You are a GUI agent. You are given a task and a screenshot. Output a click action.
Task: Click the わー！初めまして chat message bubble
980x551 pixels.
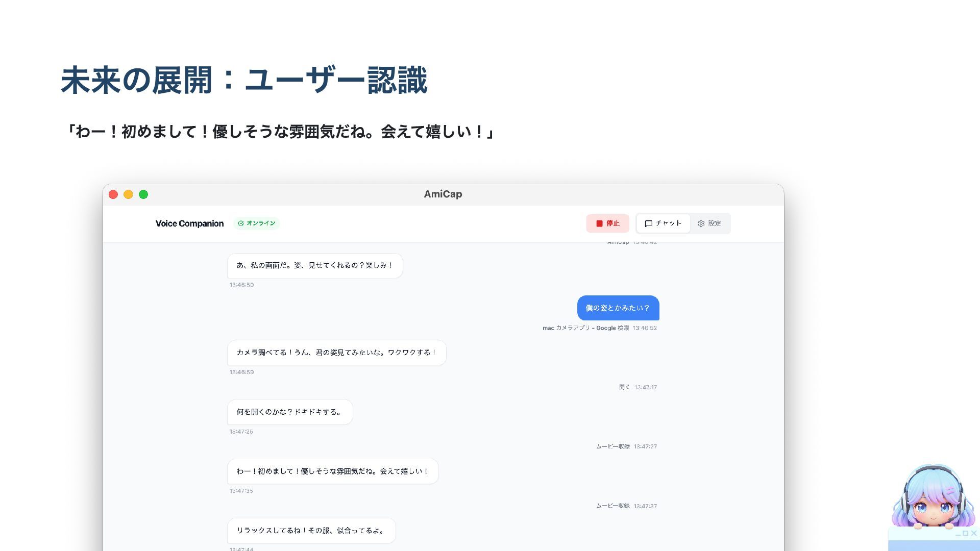click(x=332, y=471)
